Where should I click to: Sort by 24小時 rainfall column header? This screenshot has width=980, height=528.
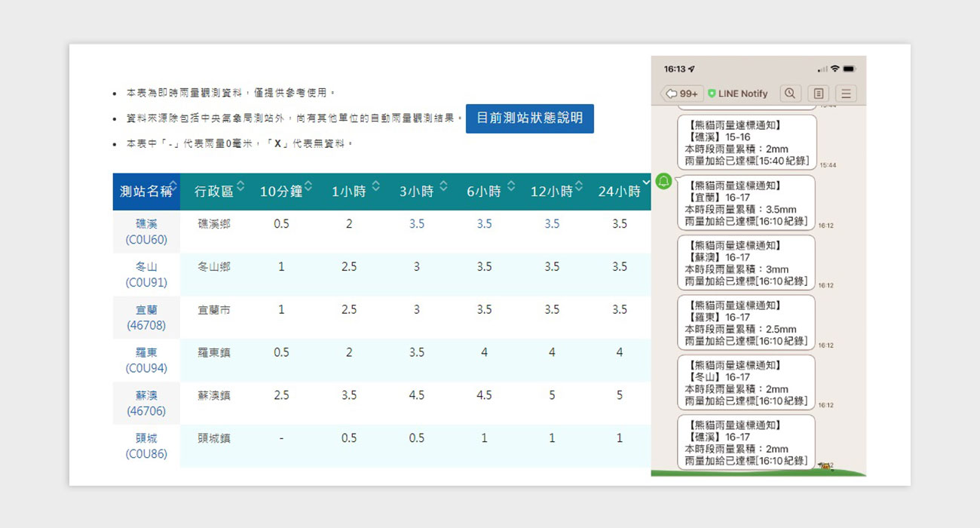(619, 192)
